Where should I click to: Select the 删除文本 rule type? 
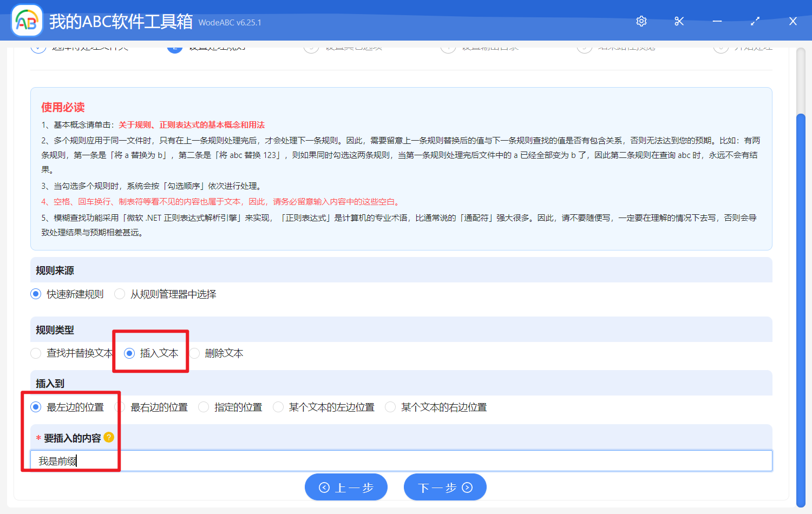point(196,353)
